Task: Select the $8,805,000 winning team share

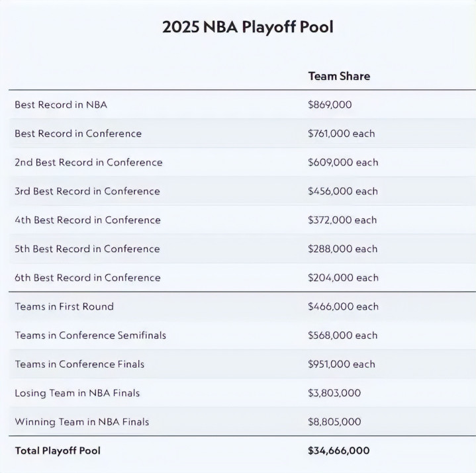Action: [334, 421]
